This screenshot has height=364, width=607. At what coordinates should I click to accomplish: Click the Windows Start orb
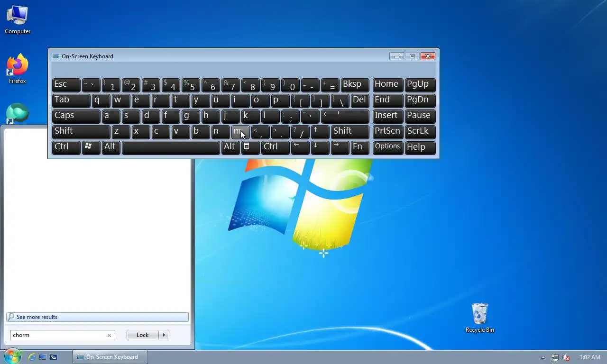pos(12,356)
